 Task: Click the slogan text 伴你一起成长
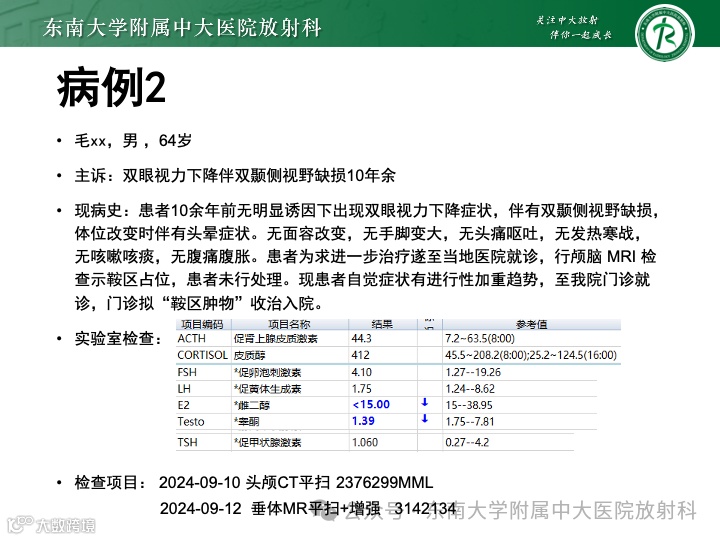tap(581, 35)
